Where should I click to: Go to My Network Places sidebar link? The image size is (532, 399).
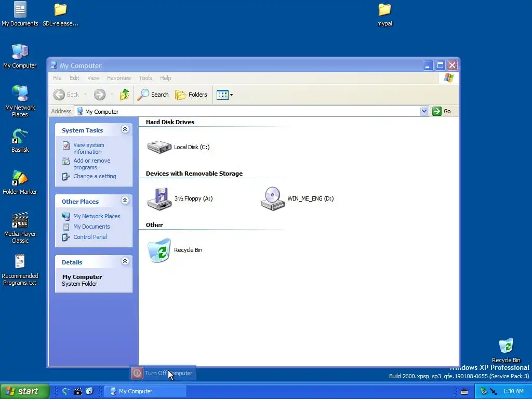click(97, 216)
